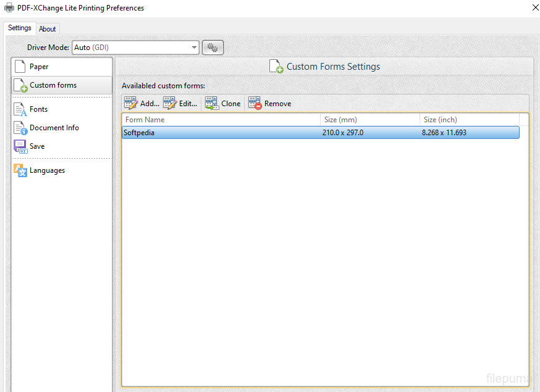Screen dimensions: 540x392
Task: Click Edit to modify selected form
Action: tap(180, 104)
